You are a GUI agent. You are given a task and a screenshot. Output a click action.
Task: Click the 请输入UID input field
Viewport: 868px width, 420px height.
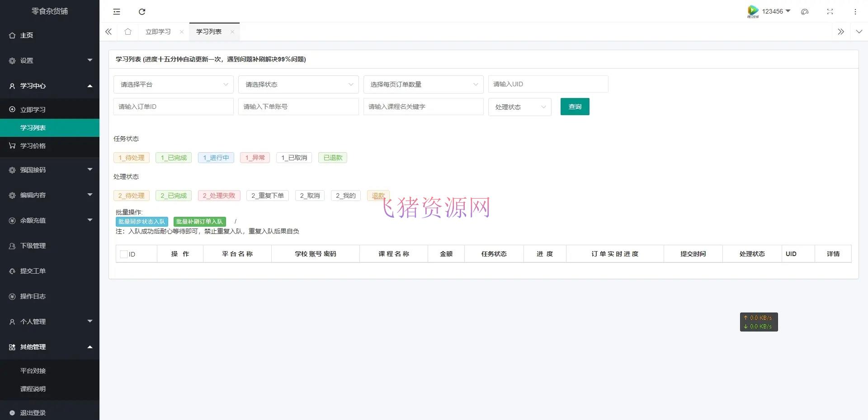point(547,84)
